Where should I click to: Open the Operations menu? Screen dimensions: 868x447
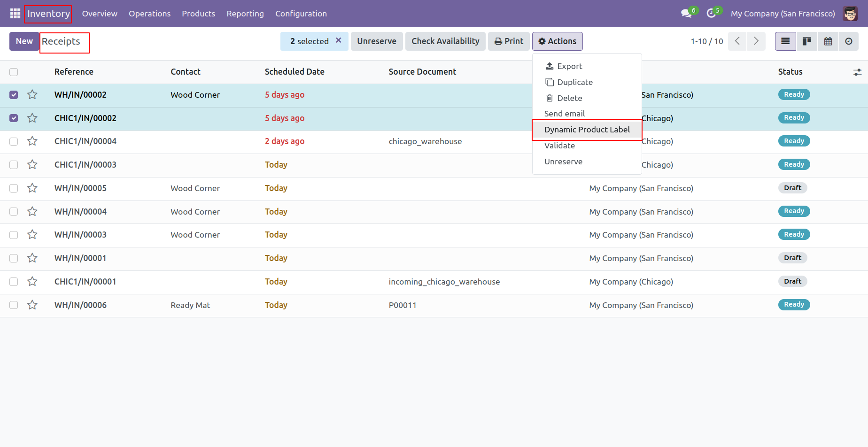pyautogui.click(x=149, y=14)
